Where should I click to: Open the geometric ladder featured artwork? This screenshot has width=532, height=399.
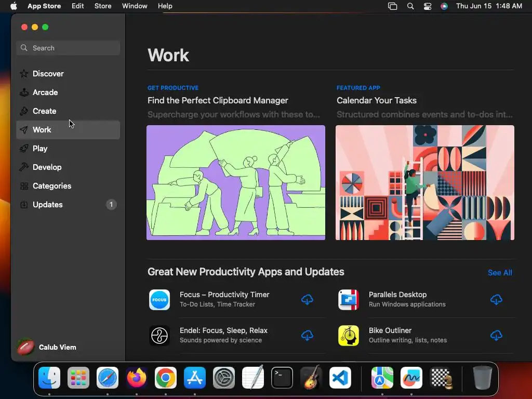coord(425,182)
